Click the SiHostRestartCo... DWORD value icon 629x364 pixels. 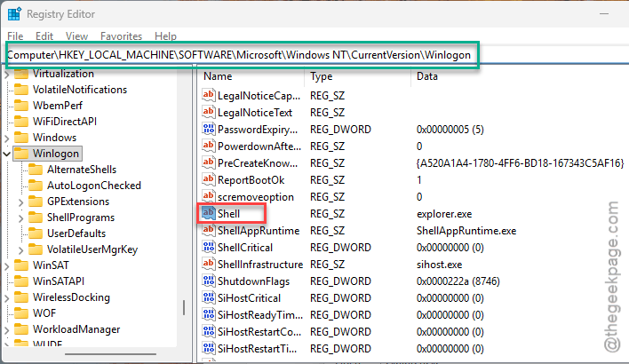208,331
